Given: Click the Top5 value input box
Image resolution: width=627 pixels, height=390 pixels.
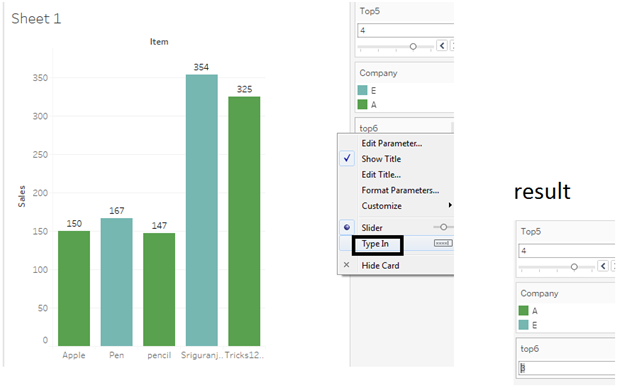Looking at the screenshot, I should [x=405, y=30].
